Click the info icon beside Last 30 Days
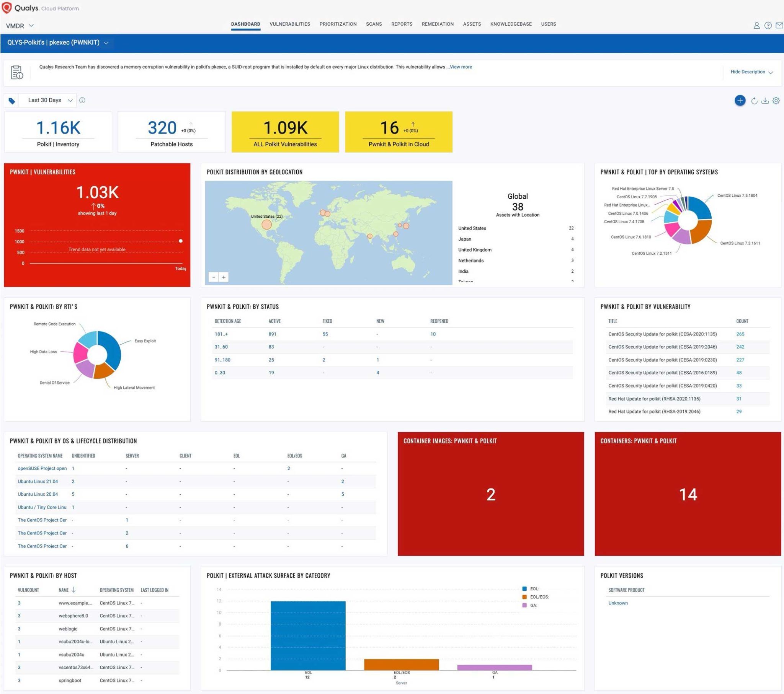Viewport: 784px width, 694px height. tap(82, 101)
